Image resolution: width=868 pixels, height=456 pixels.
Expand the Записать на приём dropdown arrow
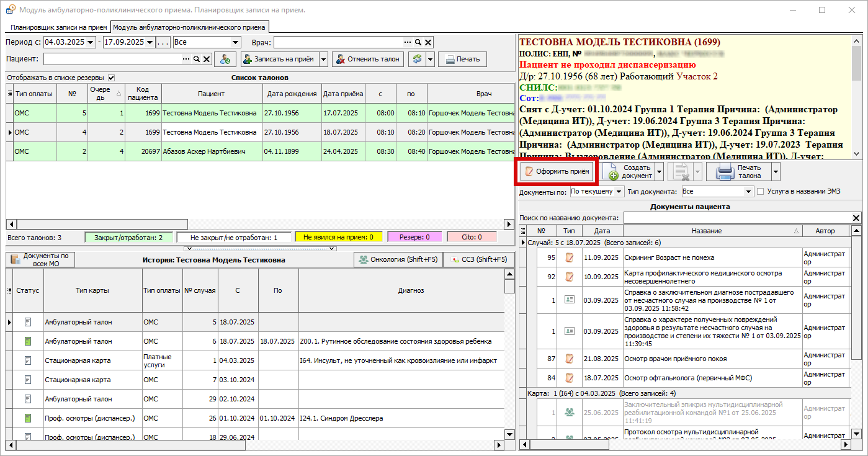point(323,59)
